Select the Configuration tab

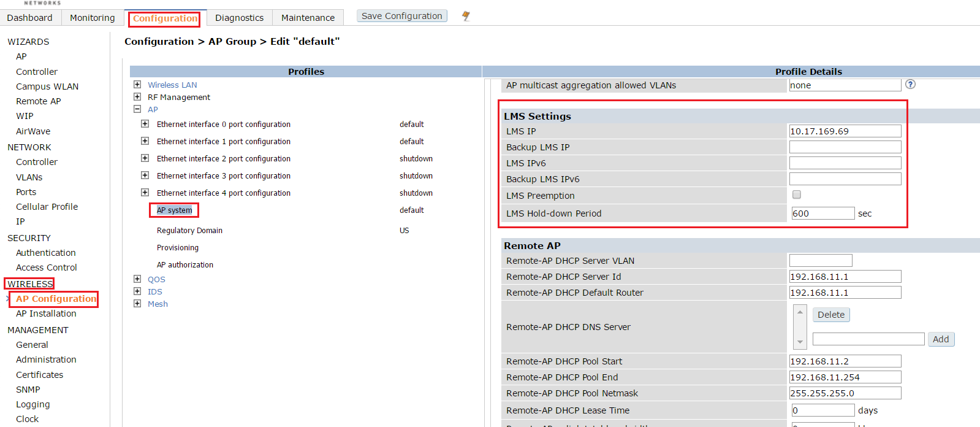(x=165, y=18)
